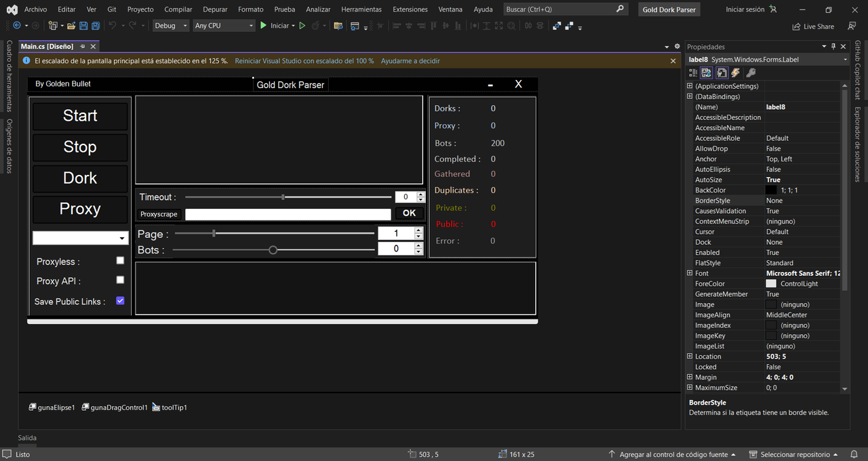Click the Dork button on the form
This screenshot has height=461, width=868.
(80, 178)
